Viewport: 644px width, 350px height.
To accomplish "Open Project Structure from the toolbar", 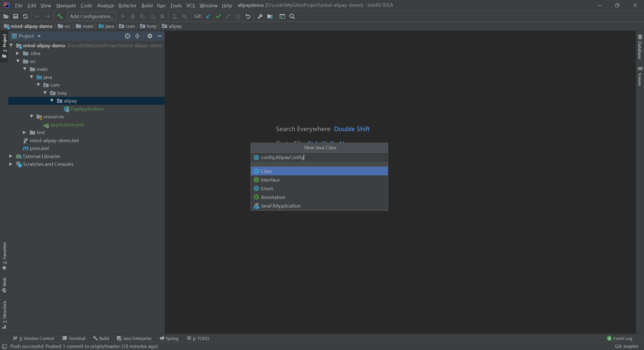I will (x=270, y=16).
